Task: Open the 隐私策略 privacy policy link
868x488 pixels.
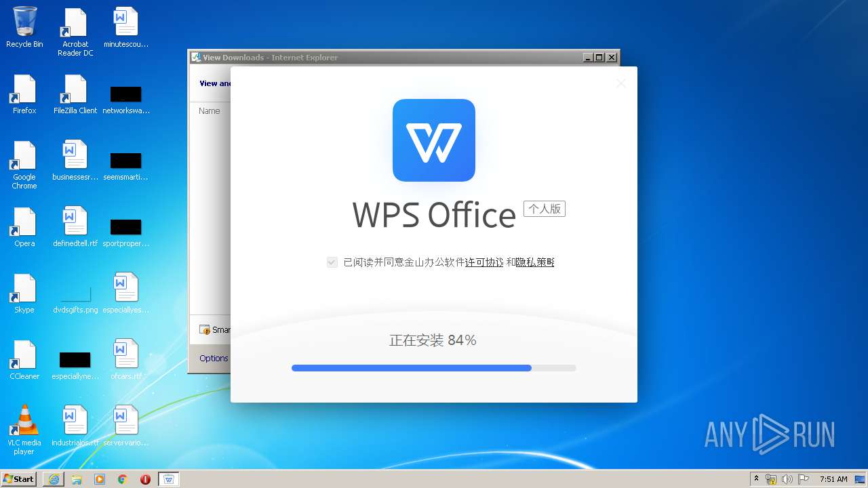Action: coord(535,262)
